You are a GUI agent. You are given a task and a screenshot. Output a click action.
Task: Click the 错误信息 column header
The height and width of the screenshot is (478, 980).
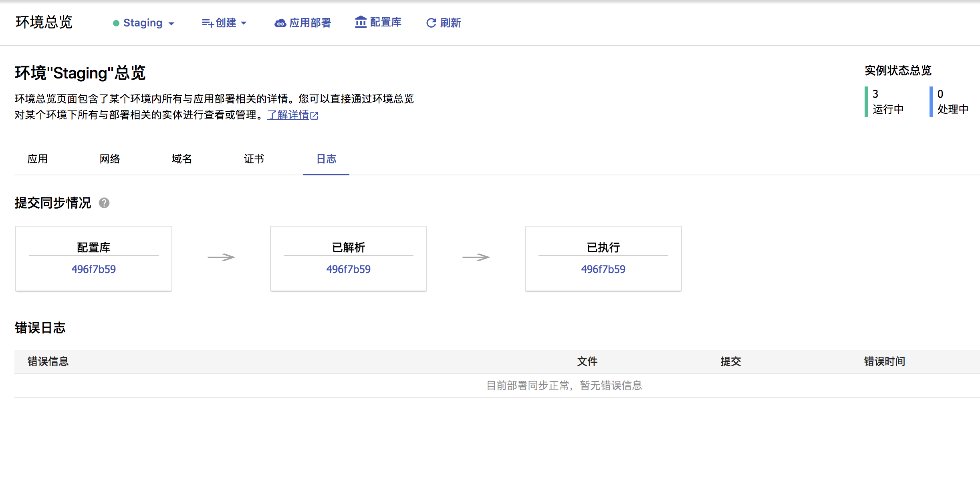pos(48,362)
